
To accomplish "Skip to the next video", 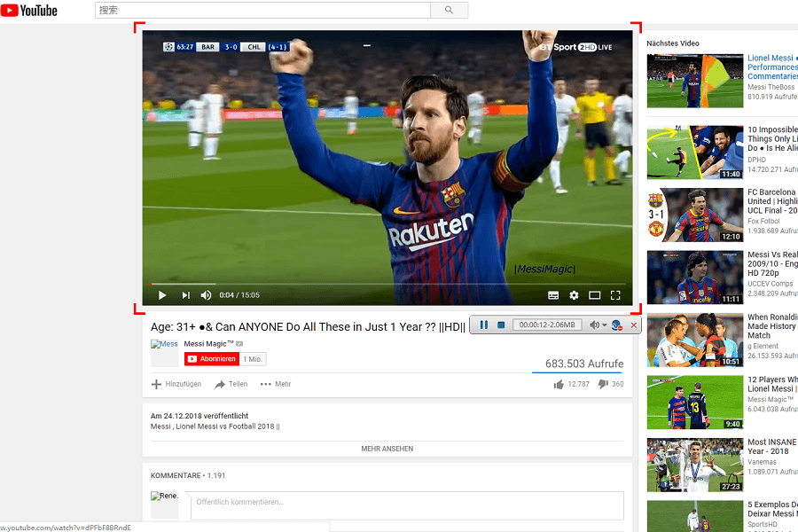I will (x=186, y=295).
